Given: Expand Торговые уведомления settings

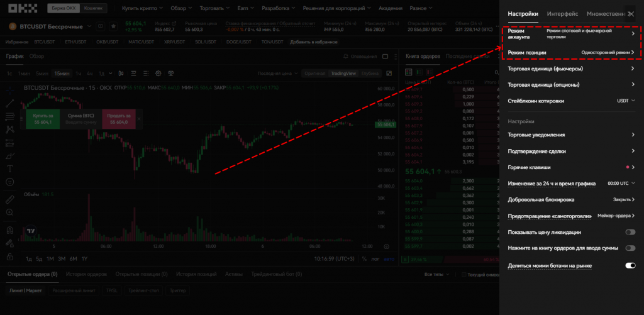Looking at the screenshot, I should click(571, 135).
